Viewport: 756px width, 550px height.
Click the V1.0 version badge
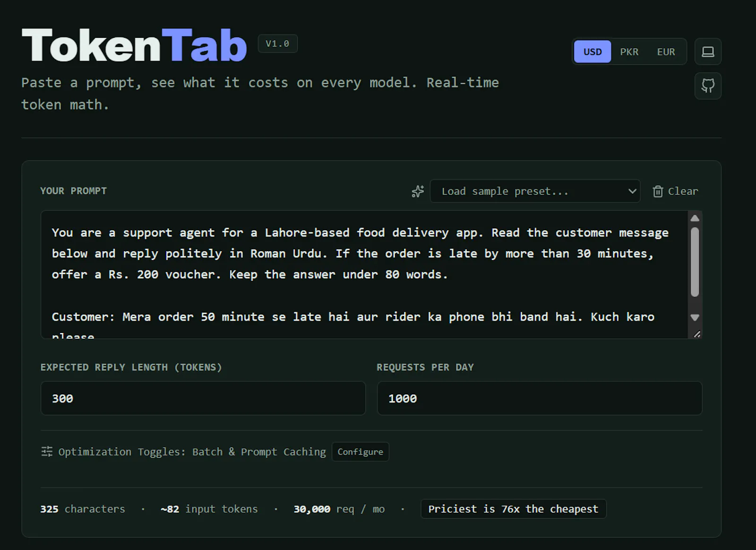277,44
